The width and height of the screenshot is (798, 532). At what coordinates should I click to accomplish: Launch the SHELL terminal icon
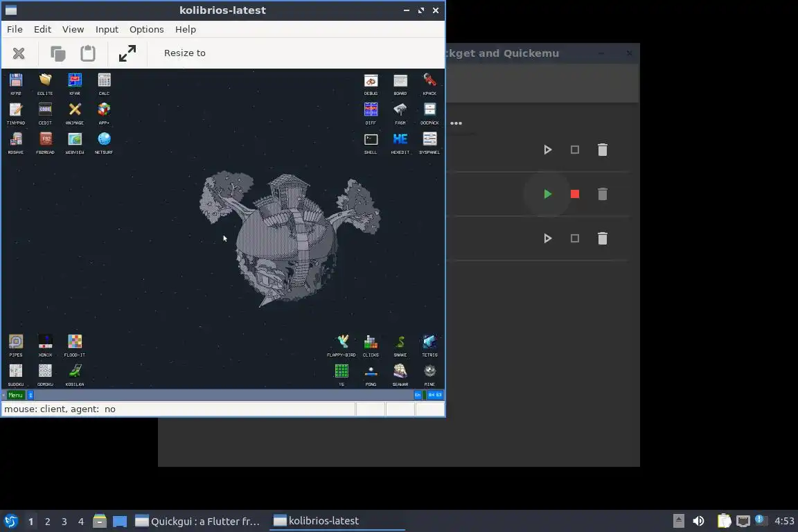click(x=371, y=141)
